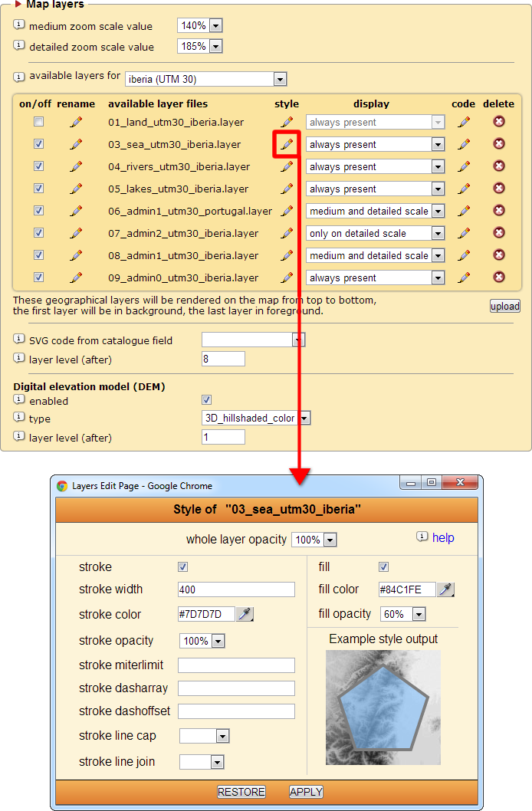This screenshot has height=811, width=532.
Task: Open style editor for 08_admin1_utm30_iberia layer
Action: 287,255
